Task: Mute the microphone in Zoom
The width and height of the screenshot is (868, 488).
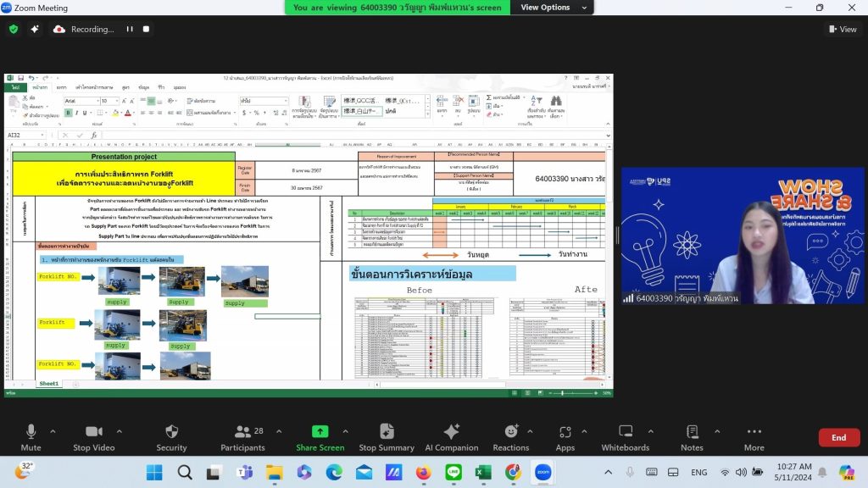Action: tap(31, 437)
